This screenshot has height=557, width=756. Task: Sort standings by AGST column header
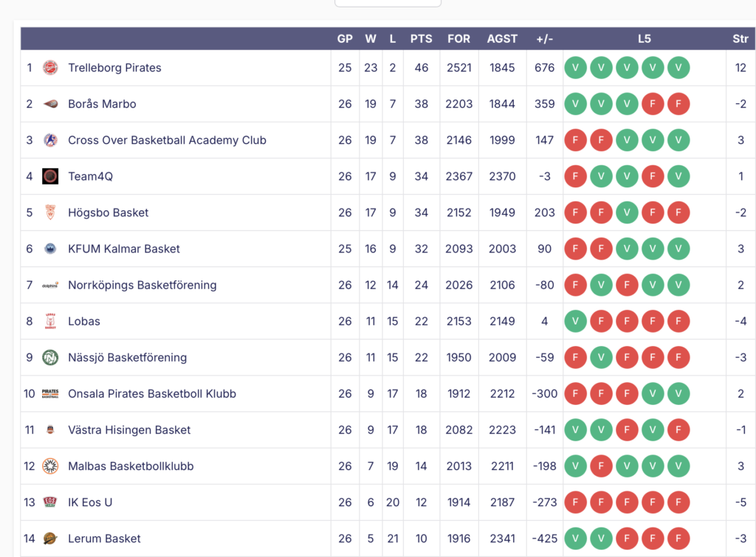[x=502, y=39]
